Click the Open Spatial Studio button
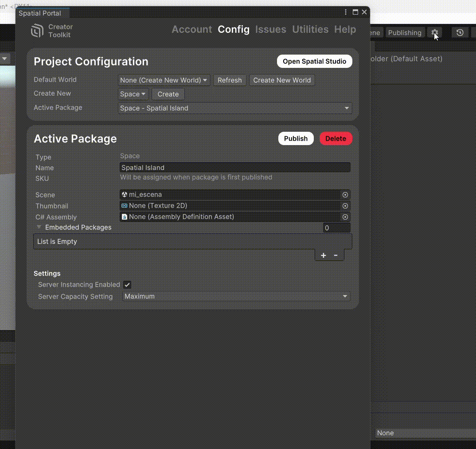 coord(315,61)
